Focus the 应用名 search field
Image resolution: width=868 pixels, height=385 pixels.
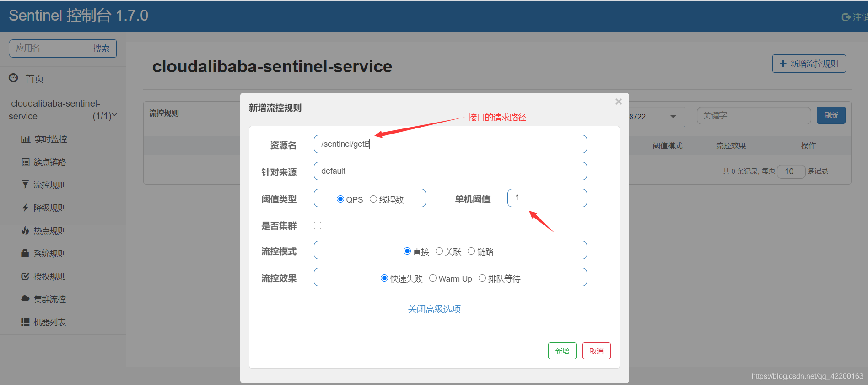point(48,48)
